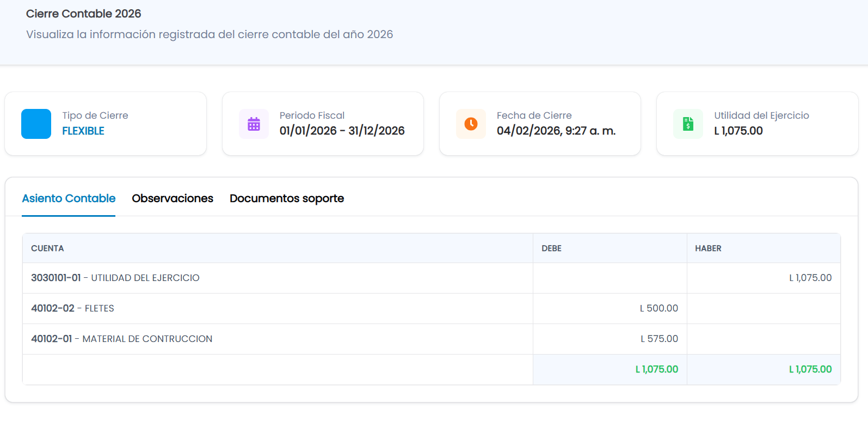Click the Periodo Fiscal label
The image size is (868, 421).
pyautogui.click(x=312, y=115)
